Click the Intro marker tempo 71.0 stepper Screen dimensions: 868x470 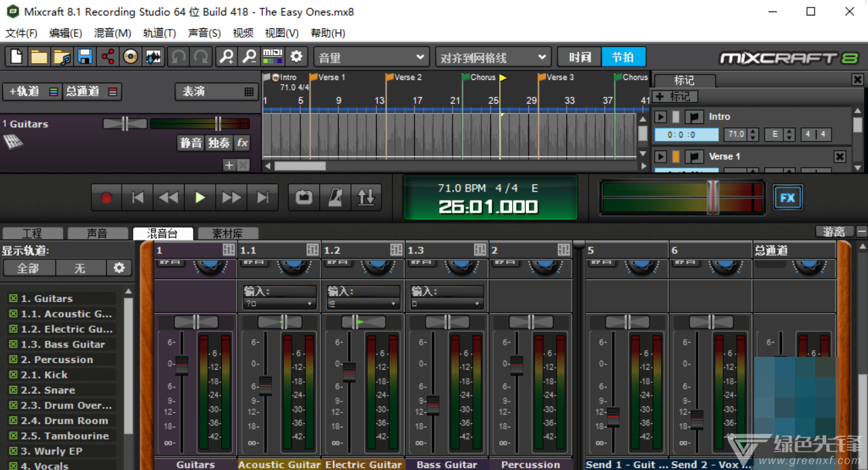click(753, 135)
